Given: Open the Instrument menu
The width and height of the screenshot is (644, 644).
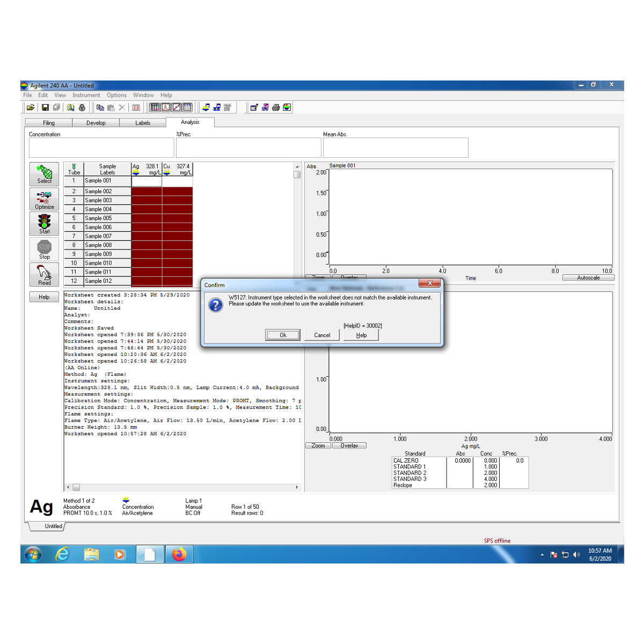Looking at the screenshot, I should tap(86, 95).
